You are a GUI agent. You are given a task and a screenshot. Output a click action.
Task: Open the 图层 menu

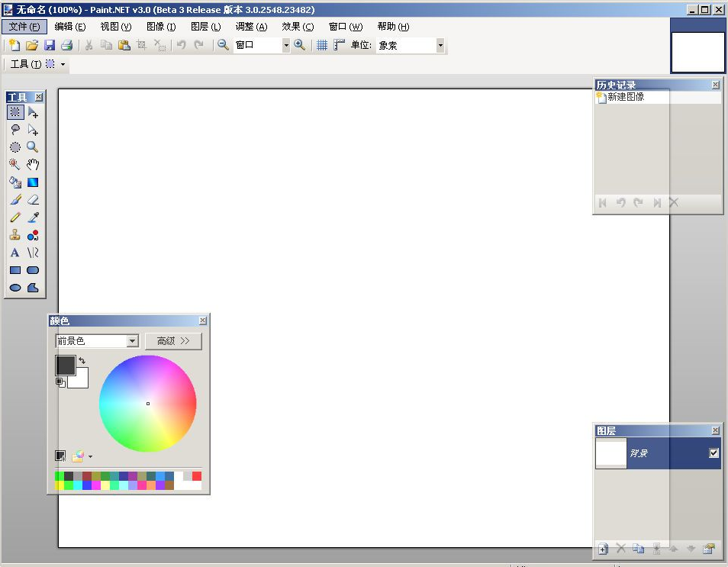coord(206,27)
